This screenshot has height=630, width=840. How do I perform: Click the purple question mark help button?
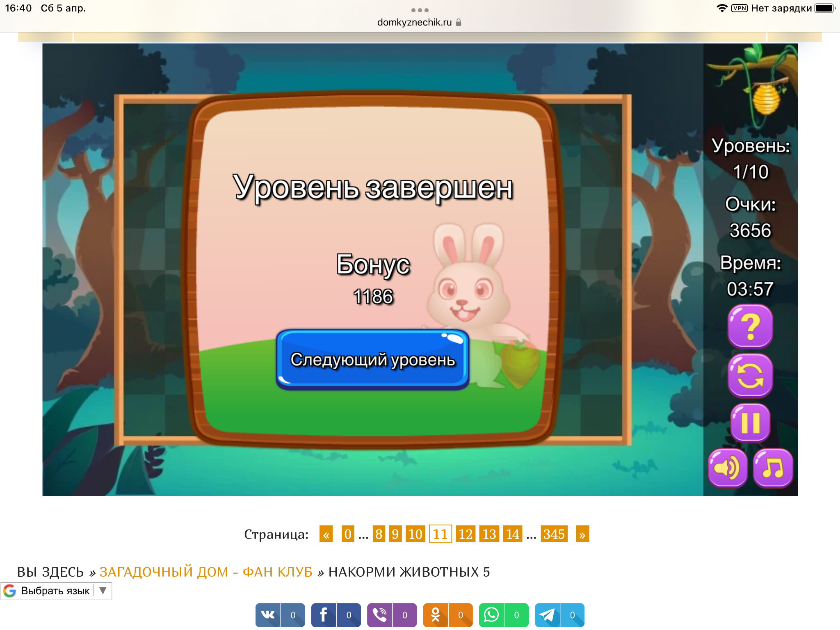(x=750, y=326)
